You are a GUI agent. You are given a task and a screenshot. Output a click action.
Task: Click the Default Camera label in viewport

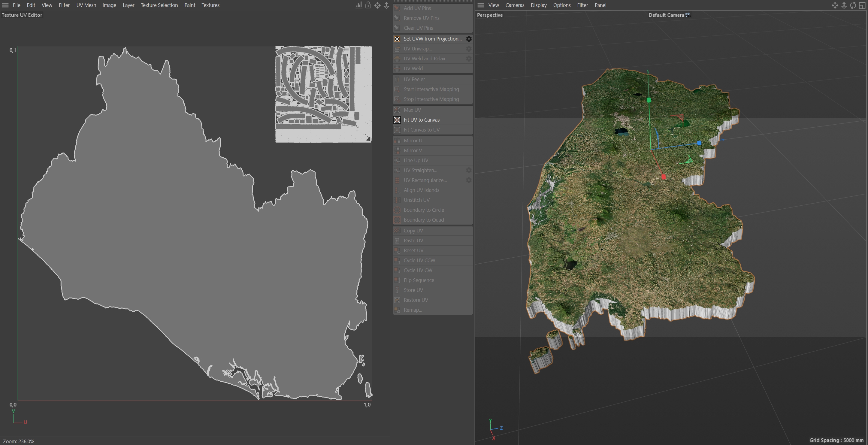666,15
